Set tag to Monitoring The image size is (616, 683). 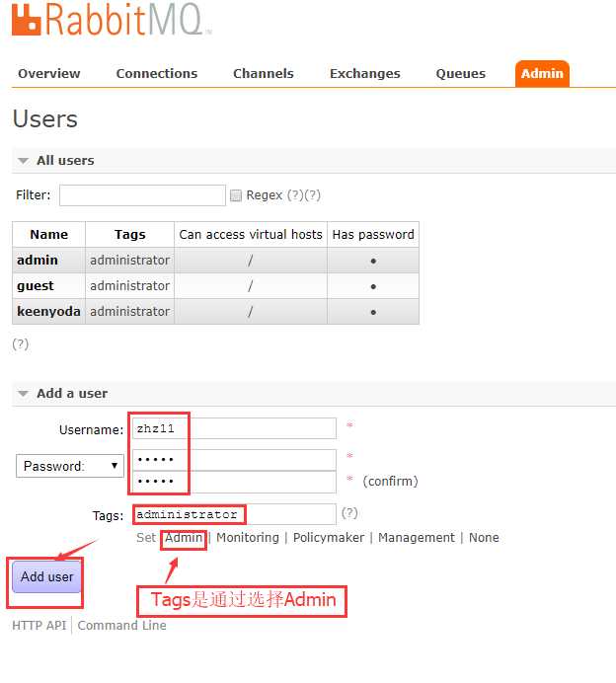point(248,538)
